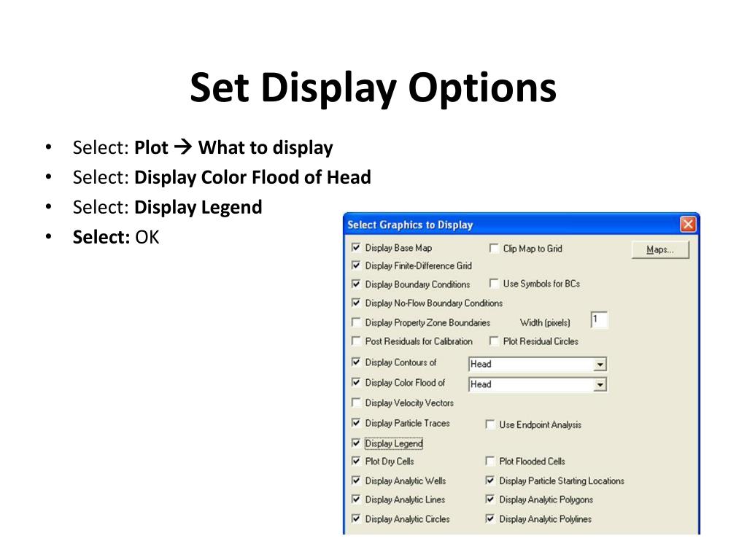This screenshot has height=560, width=747.
Task: Close the Select Graphics to Display dialog
Action: pyautogui.click(x=688, y=224)
